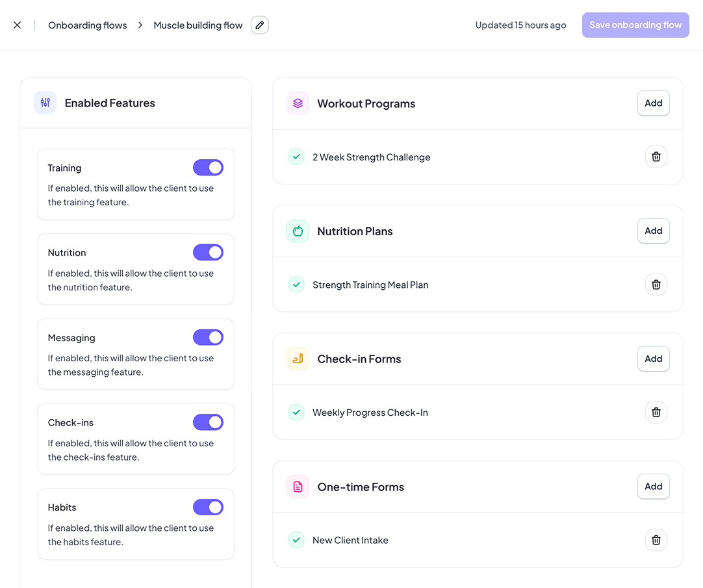Close the onboarding flow editor
This screenshot has height=588, width=703.
coord(18,25)
